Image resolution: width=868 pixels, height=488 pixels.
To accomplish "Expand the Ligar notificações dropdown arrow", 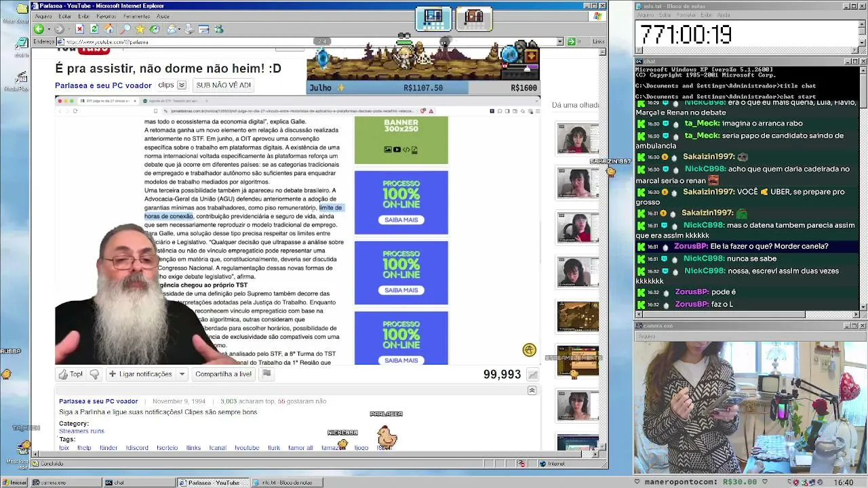I will 182,374.
